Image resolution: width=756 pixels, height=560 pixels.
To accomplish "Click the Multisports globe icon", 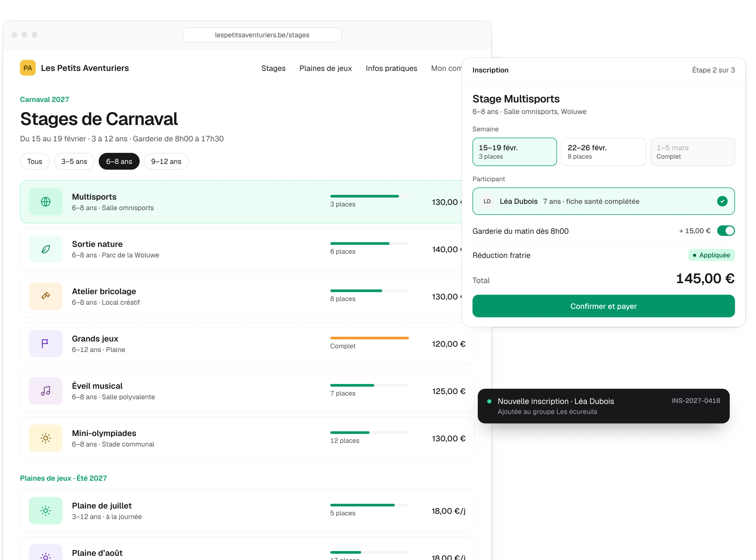I will tap(45, 202).
